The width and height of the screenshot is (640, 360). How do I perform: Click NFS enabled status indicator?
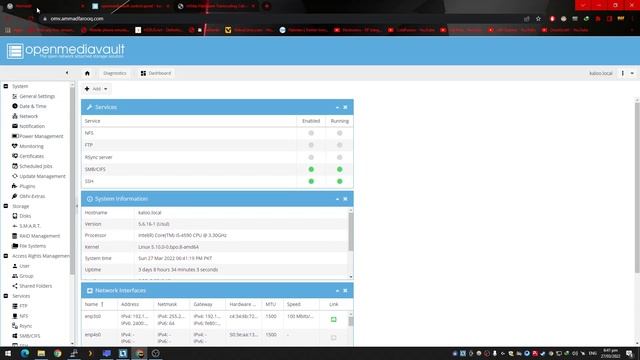pos(311,133)
